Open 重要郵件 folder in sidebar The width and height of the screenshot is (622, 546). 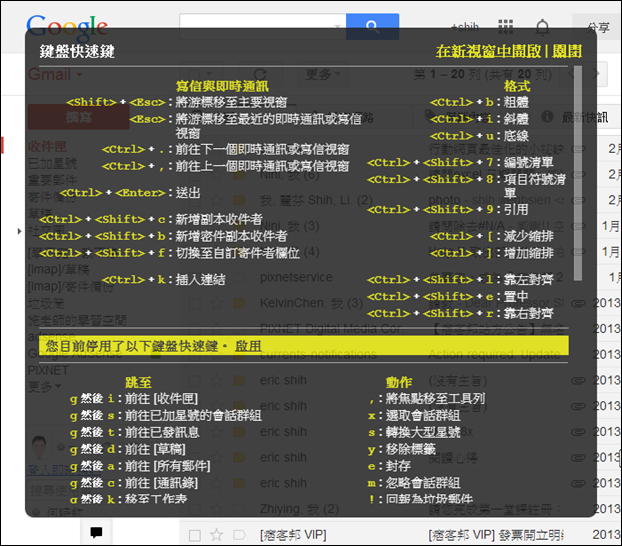52,180
